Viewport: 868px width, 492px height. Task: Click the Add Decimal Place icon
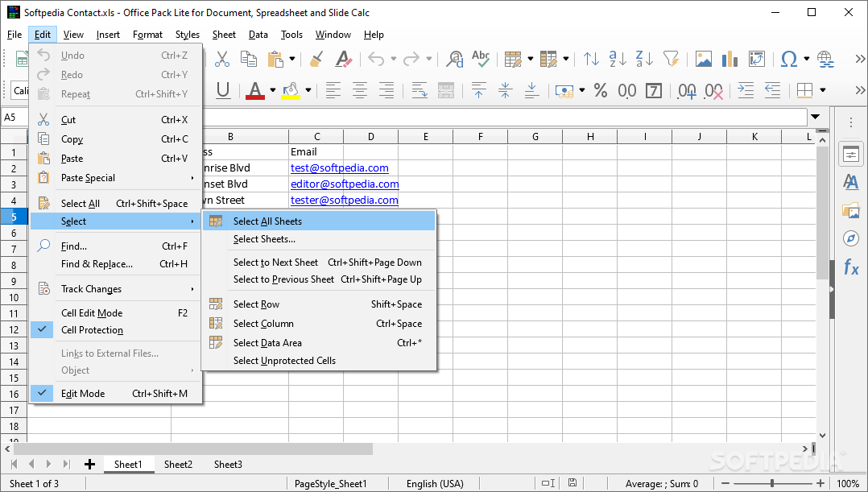tap(687, 90)
